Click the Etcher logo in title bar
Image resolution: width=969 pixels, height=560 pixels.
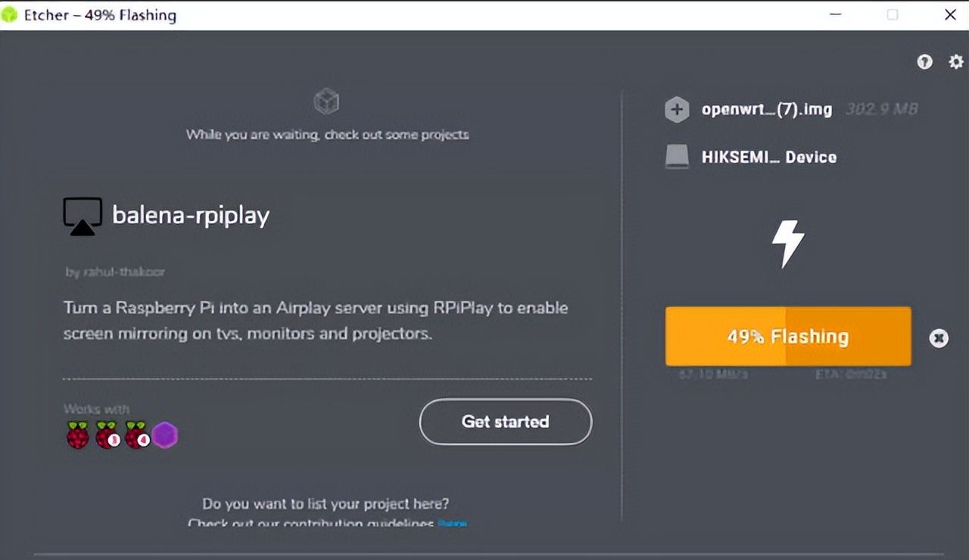coord(10,14)
